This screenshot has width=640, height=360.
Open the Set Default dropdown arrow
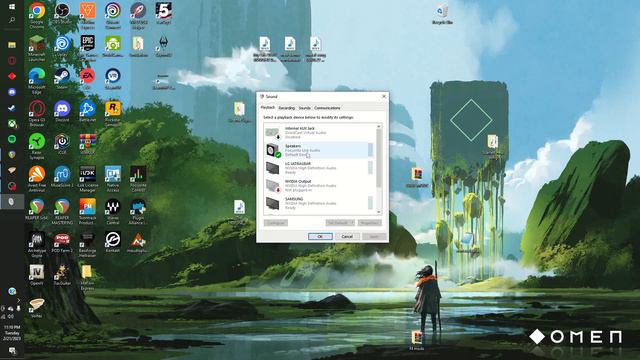[352, 223]
